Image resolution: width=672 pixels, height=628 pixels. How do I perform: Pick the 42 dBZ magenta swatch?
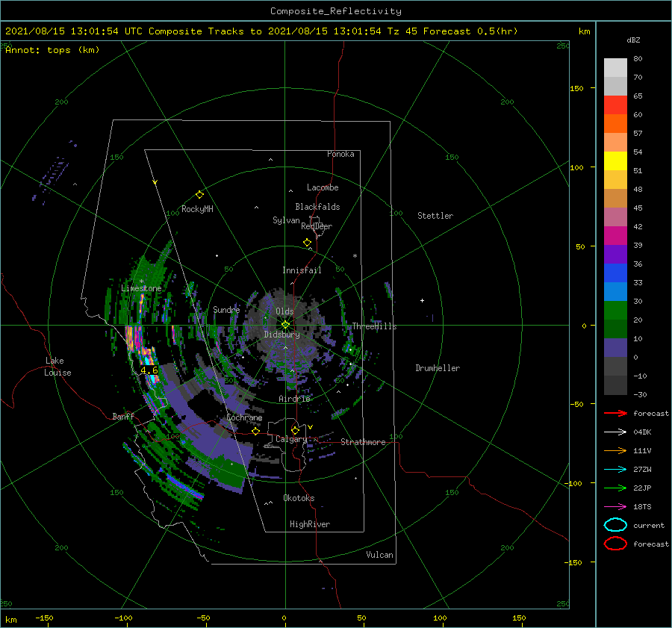[x=615, y=235]
